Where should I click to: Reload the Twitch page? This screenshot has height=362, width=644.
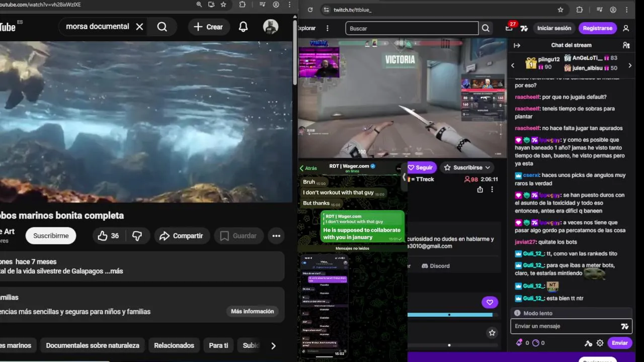310,10
